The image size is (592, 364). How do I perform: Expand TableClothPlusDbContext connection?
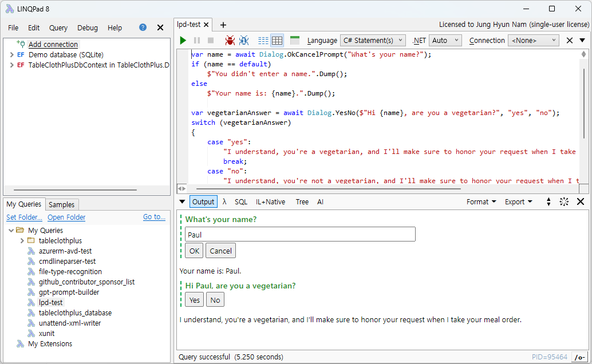pyautogui.click(x=11, y=65)
